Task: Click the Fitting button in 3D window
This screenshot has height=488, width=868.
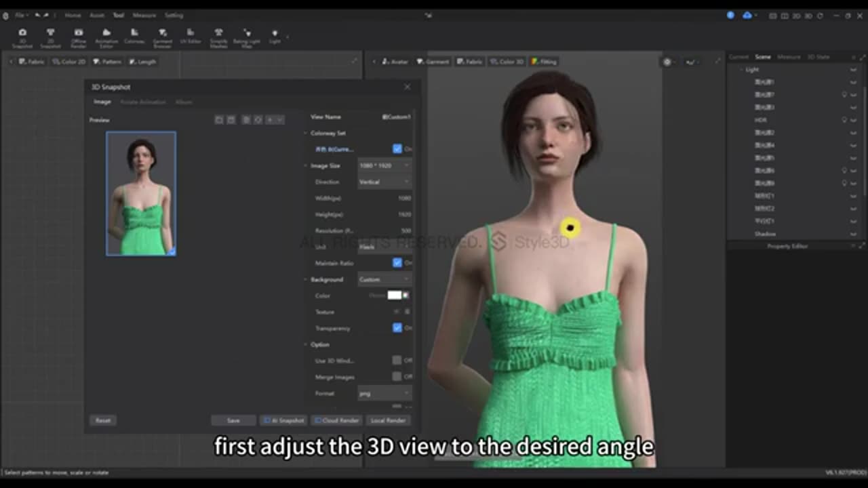Action: [x=544, y=62]
